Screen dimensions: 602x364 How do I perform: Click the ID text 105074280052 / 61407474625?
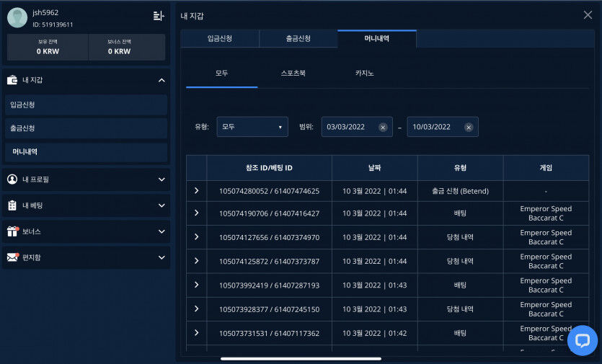coord(269,191)
